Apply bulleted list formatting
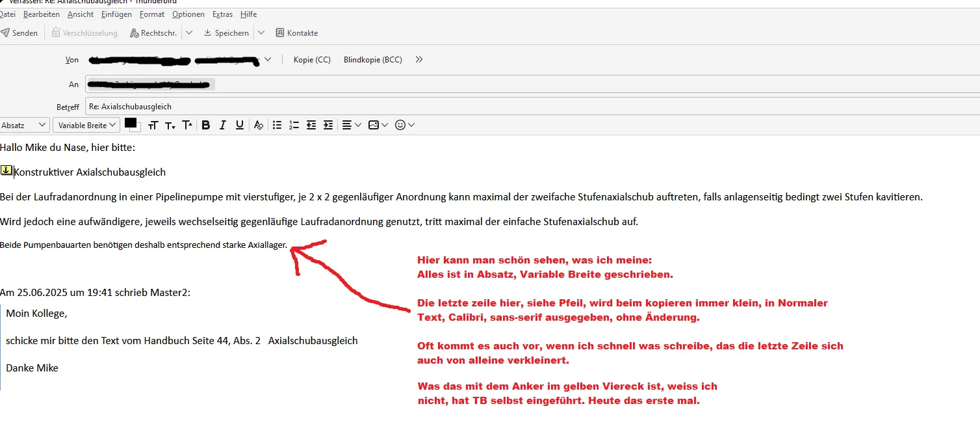This screenshot has height=443, width=980. pos(277,125)
